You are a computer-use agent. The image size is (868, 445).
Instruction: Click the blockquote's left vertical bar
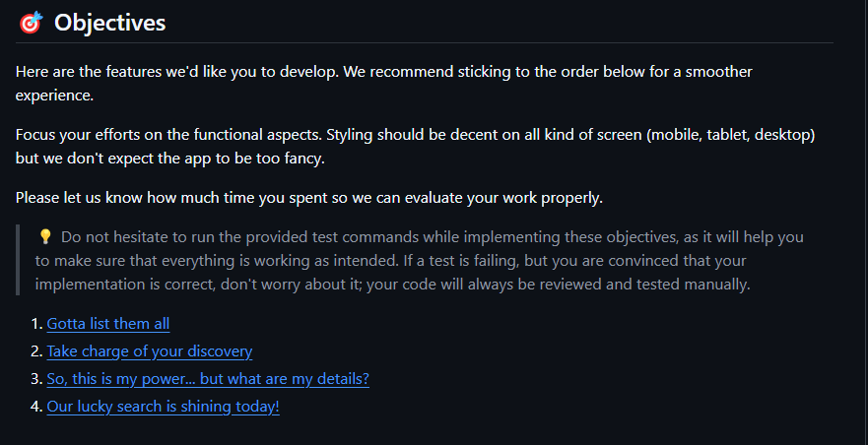18,260
